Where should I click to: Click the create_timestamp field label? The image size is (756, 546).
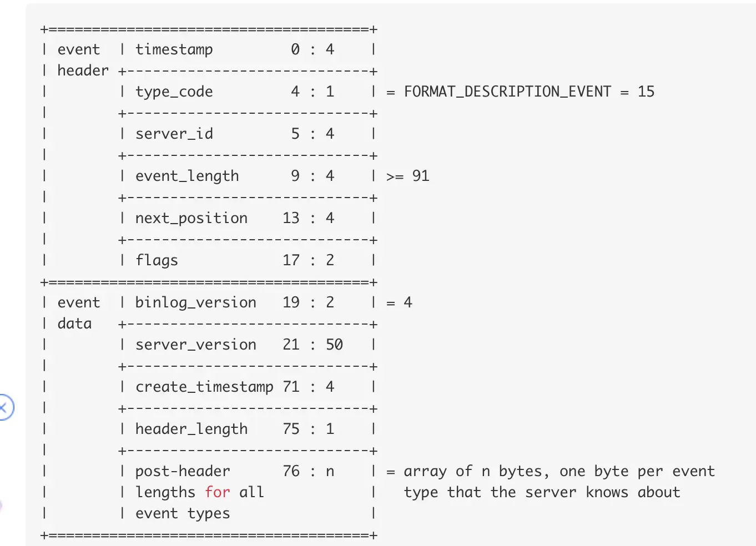(x=204, y=387)
